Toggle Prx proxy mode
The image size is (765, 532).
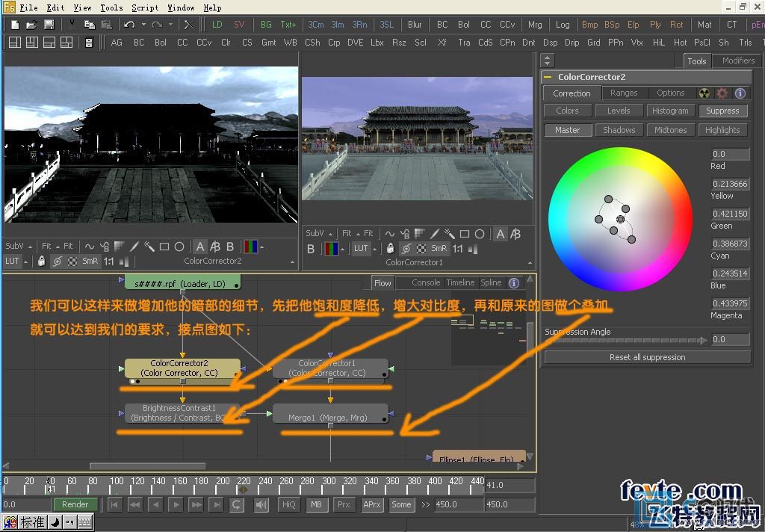[x=344, y=504]
